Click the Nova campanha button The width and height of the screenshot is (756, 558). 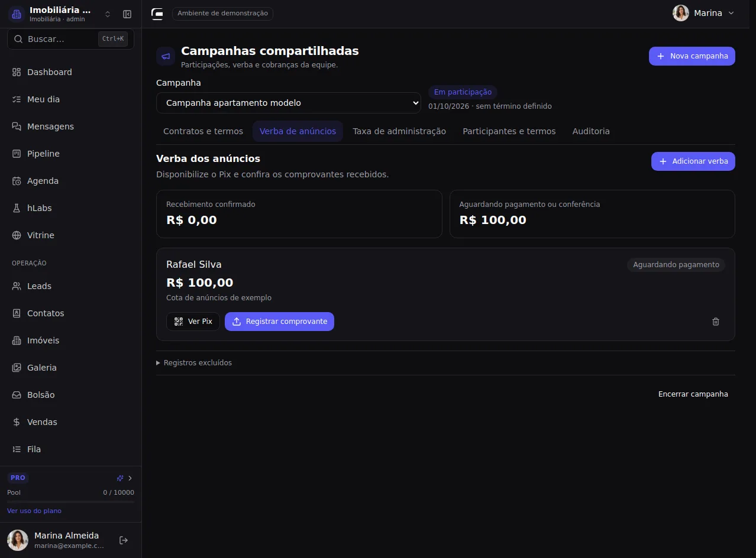click(x=692, y=56)
